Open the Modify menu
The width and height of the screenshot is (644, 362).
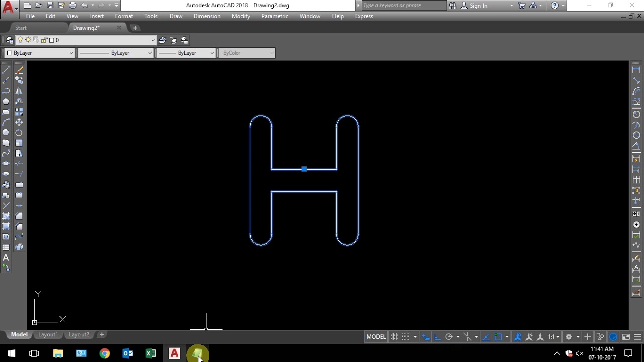(x=241, y=16)
